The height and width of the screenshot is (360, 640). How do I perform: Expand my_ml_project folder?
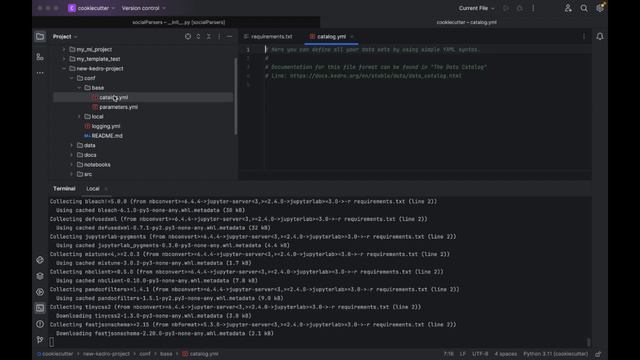click(64, 49)
